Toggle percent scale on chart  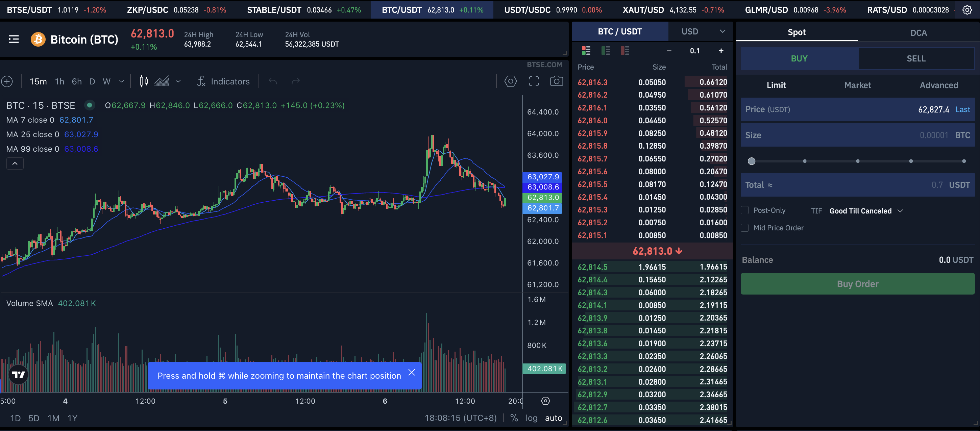click(514, 418)
